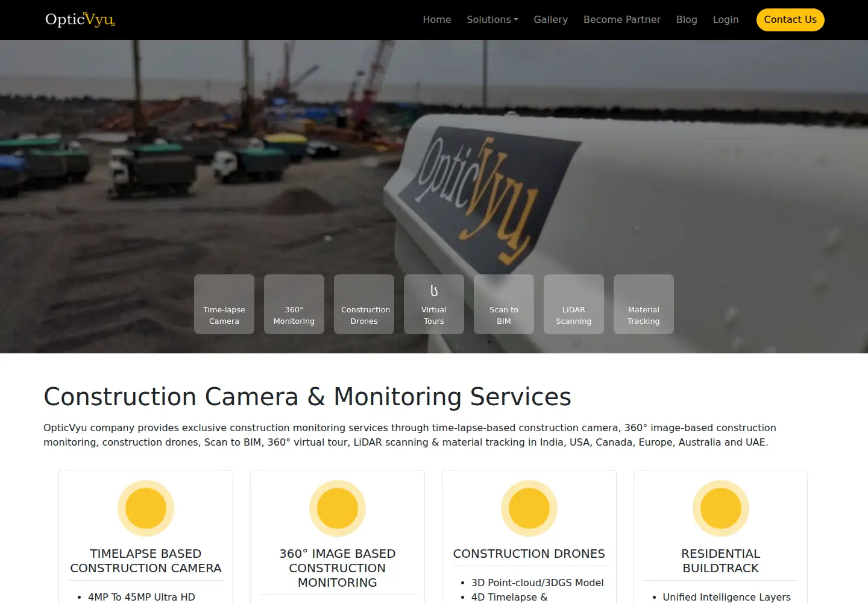Open the 360° Image Based Construction Monitoring heading
Image resolution: width=868 pixels, height=603 pixels.
[338, 568]
